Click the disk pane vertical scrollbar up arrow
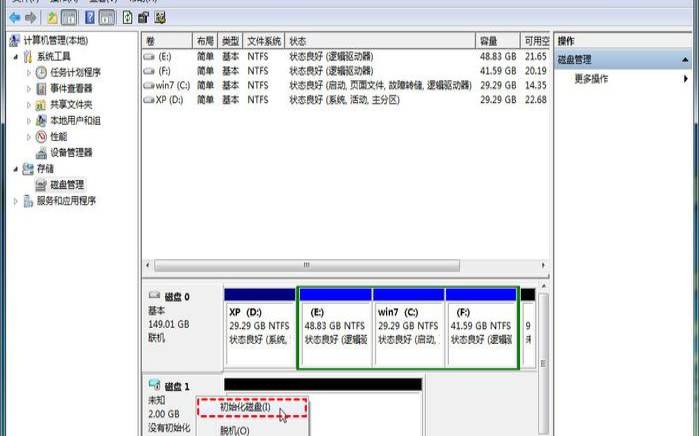This screenshot has width=699, height=436. click(x=543, y=286)
